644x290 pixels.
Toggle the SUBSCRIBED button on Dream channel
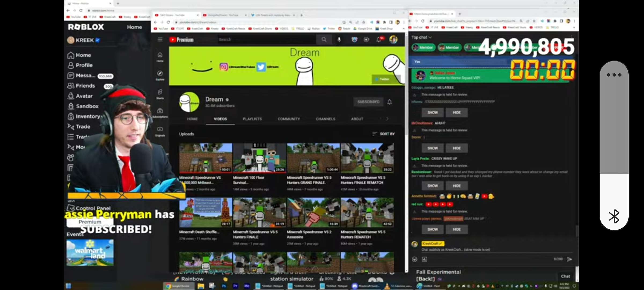pos(368,102)
